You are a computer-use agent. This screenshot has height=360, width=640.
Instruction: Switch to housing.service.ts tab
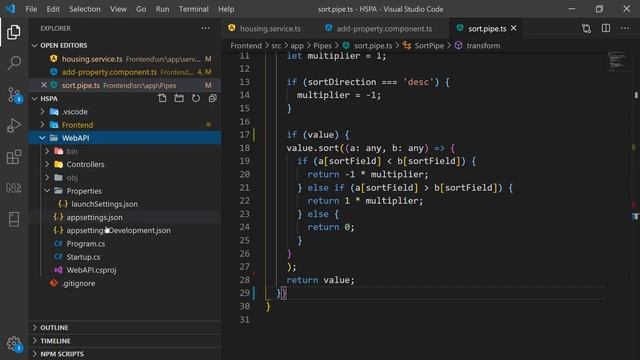270,28
